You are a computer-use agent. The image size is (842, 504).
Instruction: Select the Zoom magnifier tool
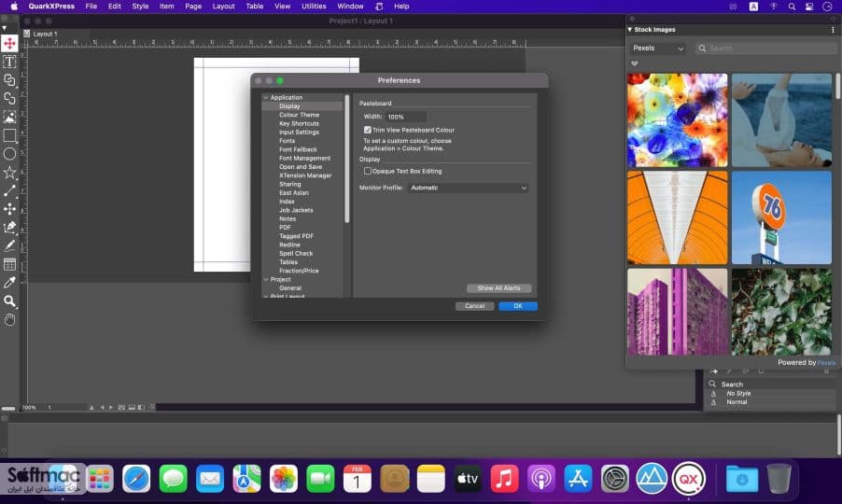(x=9, y=301)
